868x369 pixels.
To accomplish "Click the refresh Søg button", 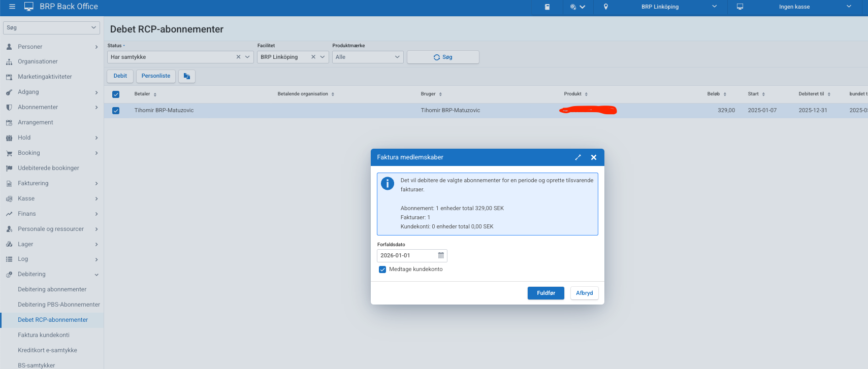I will tap(443, 57).
